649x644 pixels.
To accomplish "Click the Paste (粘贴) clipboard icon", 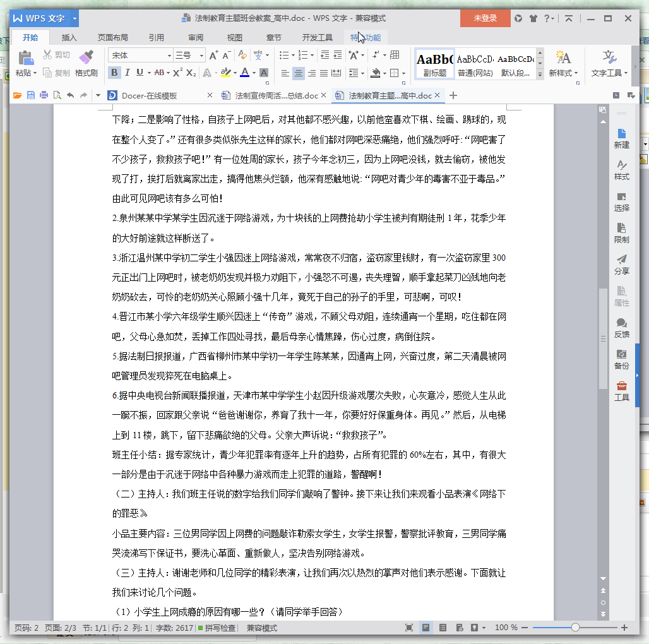I will 26,57.
